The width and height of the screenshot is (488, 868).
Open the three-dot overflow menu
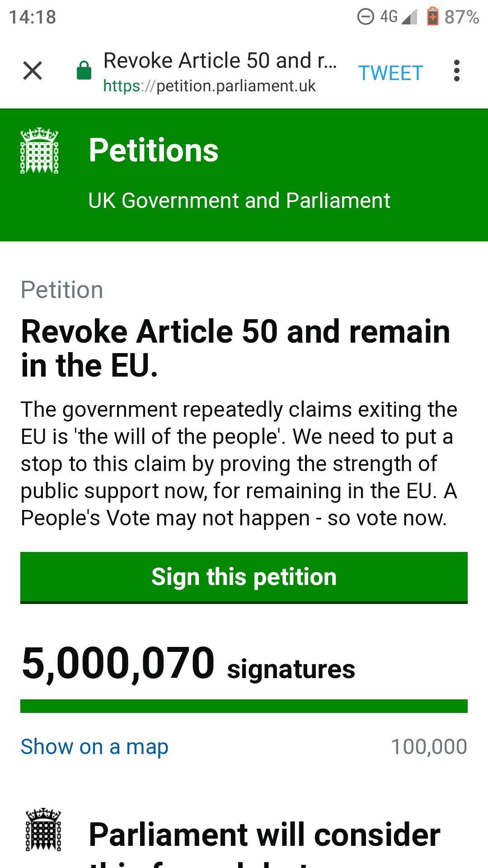click(457, 71)
